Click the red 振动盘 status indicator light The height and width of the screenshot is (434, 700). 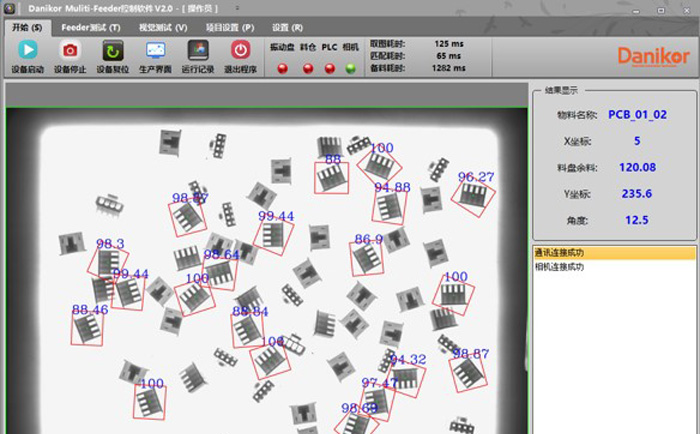(x=282, y=68)
